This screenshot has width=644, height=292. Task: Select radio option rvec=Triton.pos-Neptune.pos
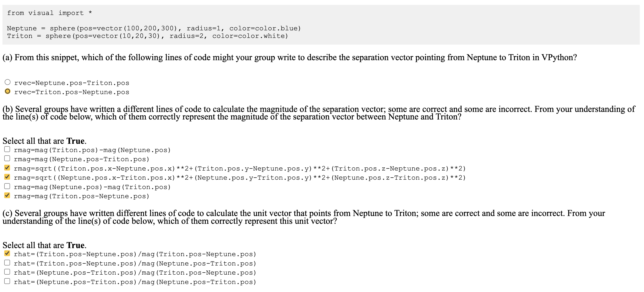coord(8,91)
